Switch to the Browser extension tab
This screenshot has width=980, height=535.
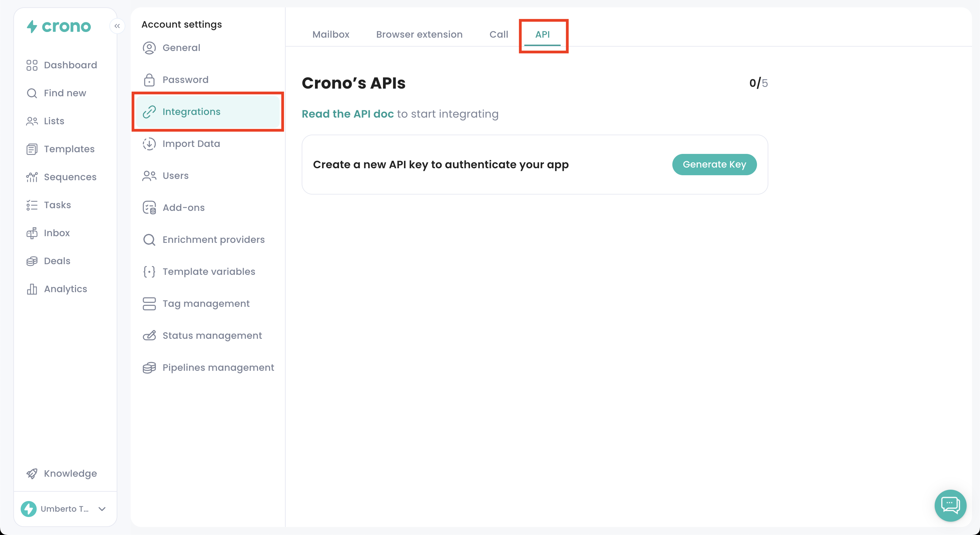(419, 34)
